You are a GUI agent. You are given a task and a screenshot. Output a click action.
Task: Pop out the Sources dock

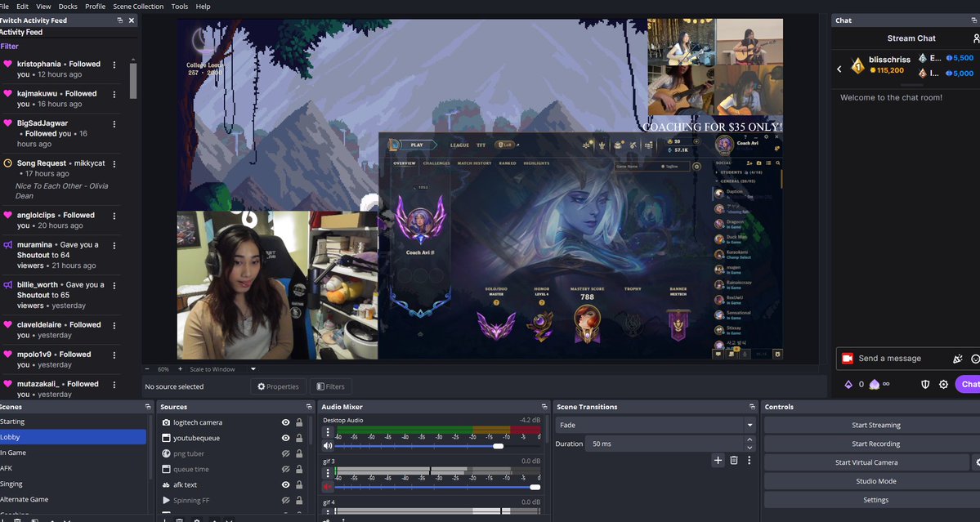point(310,407)
